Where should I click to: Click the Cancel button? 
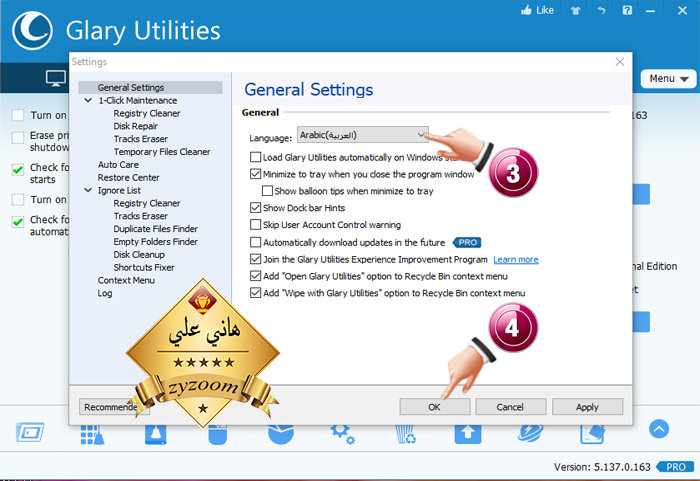coord(511,407)
